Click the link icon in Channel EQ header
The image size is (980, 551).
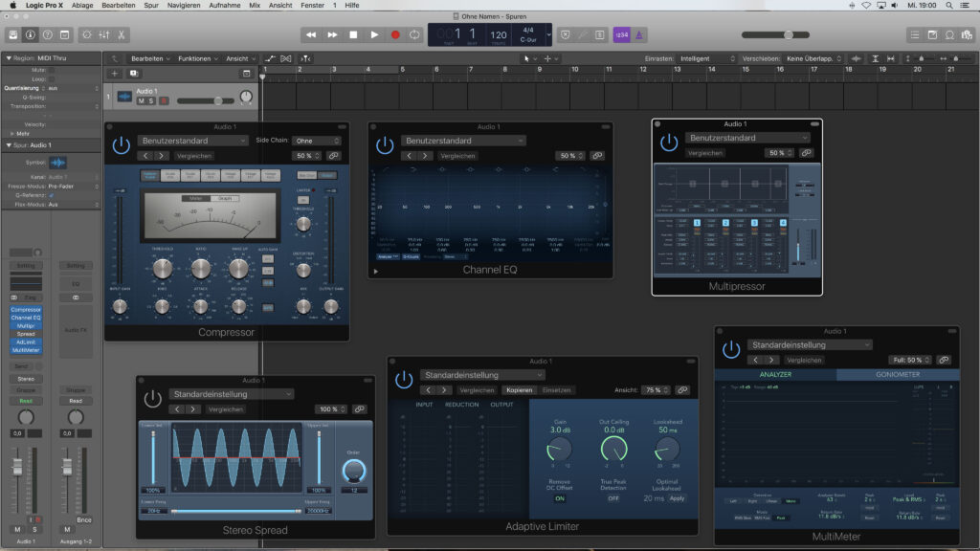point(597,156)
